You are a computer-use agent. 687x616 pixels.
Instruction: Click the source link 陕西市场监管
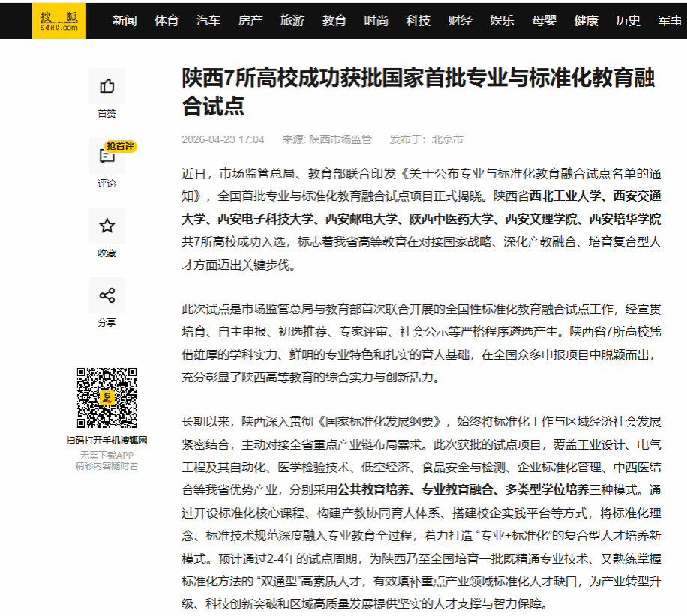pos(340,139)
